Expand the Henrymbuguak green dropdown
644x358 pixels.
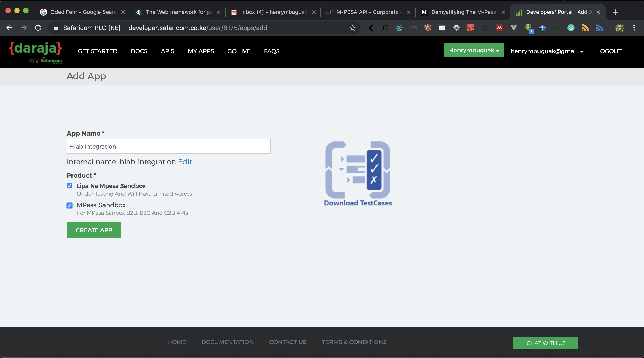474,50
